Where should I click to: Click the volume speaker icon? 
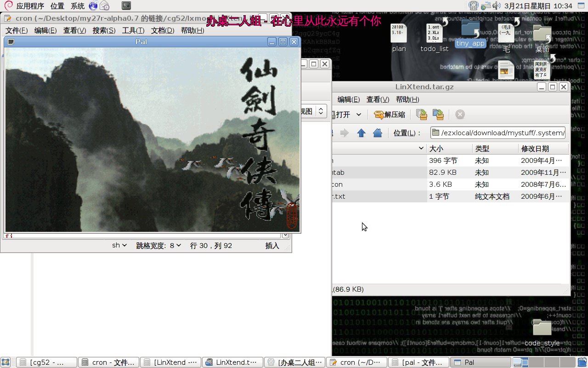coord(497,6)
